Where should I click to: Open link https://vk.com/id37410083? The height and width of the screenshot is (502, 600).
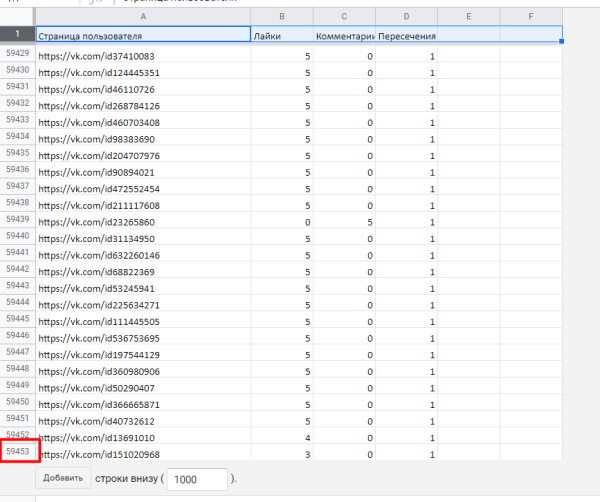click(96, 57)
